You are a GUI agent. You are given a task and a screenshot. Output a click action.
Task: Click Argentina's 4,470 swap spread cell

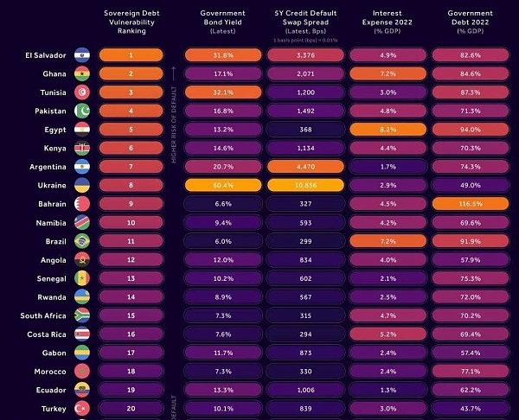point(305,167)
